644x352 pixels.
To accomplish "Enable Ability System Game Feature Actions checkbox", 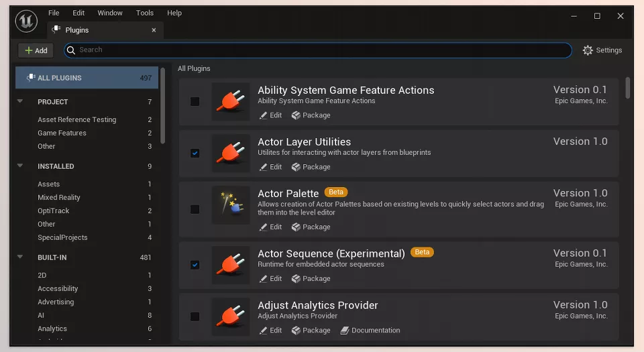I will tap(195, 101).
